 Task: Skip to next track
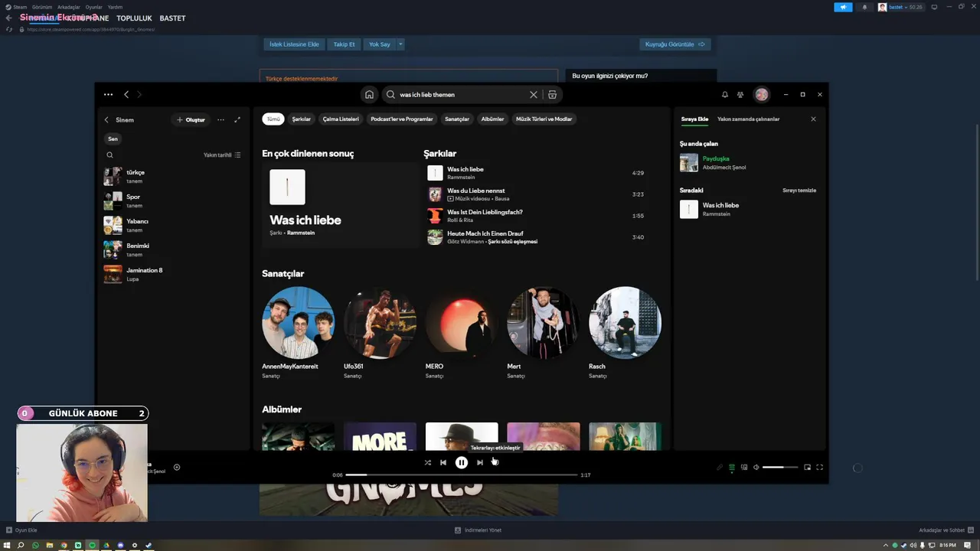(480, 462)
